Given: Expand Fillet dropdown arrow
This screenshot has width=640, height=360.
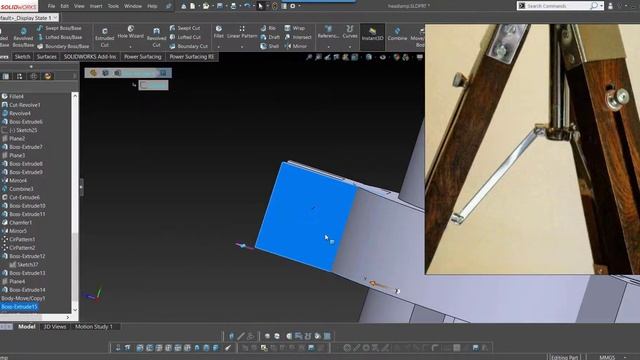Looking at the screenshot, I should (219, 47).
